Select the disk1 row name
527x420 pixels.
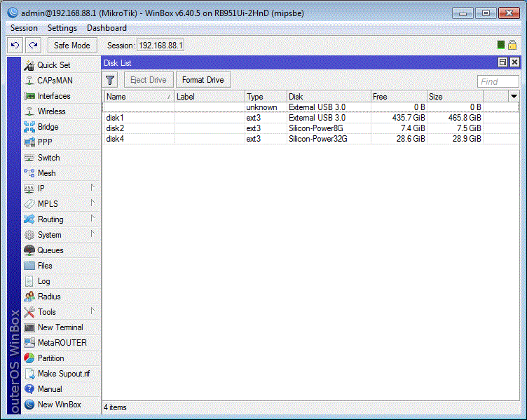pos(115,118)
